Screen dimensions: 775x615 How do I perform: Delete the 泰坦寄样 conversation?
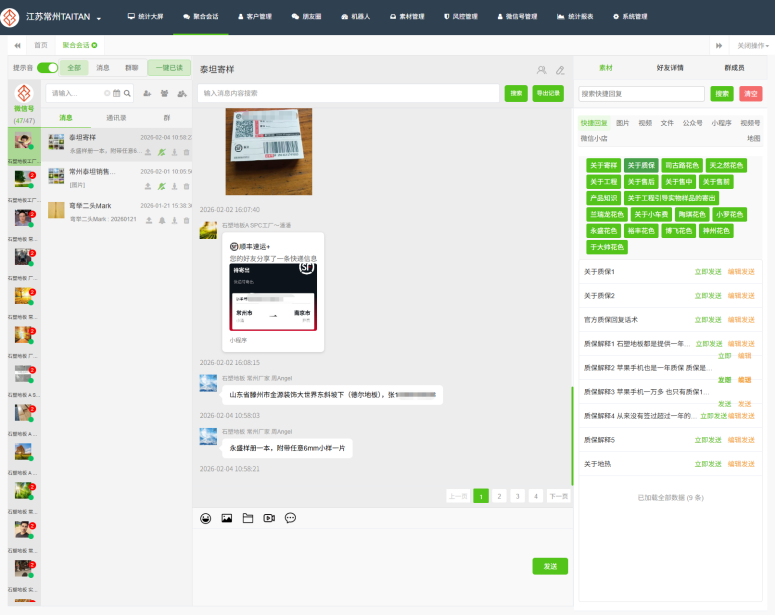coord(186,152)
